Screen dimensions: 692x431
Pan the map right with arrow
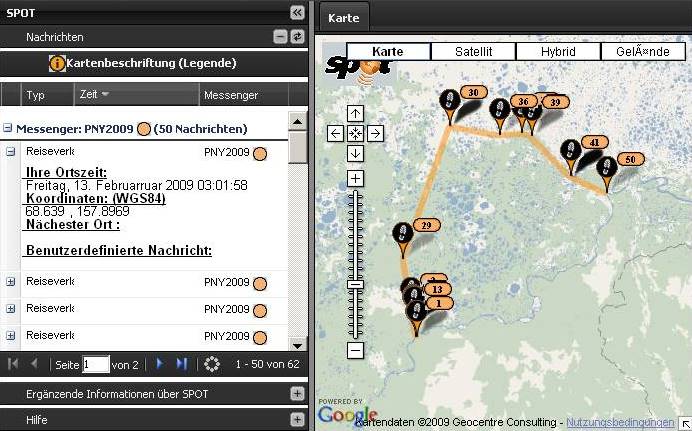click(375, 133)
